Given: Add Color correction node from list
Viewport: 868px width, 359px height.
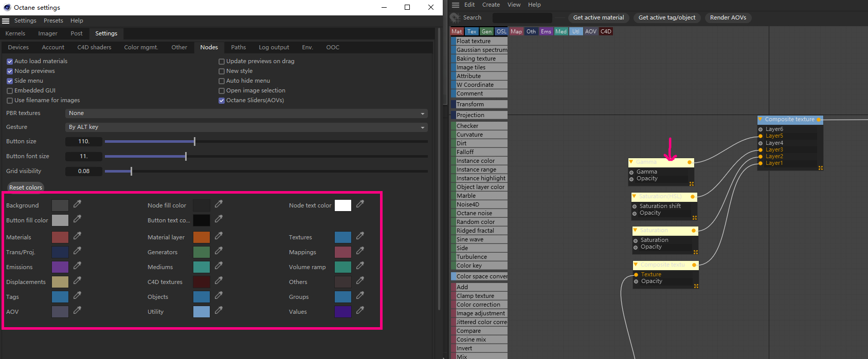Looking at the screenshot, I should click(x=479, y=305).
